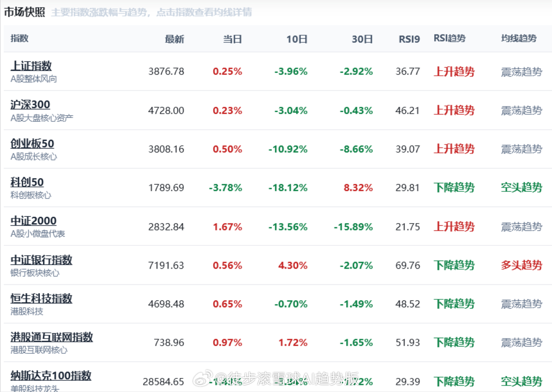The width and height of the screenshot is (552, 392).
Task: Select latest value 3808.16
Action: 166,149
